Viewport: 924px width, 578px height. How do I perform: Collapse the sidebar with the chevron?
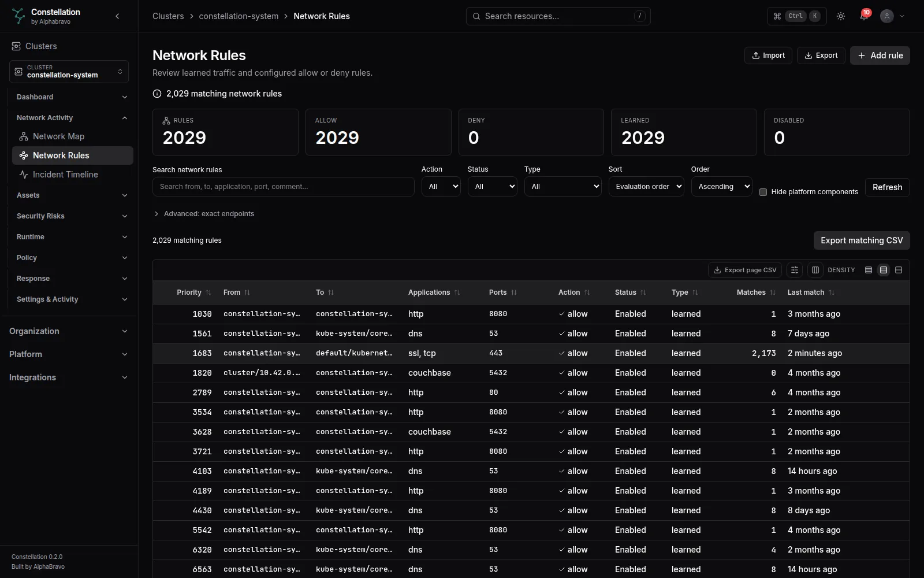pos(117,16)
